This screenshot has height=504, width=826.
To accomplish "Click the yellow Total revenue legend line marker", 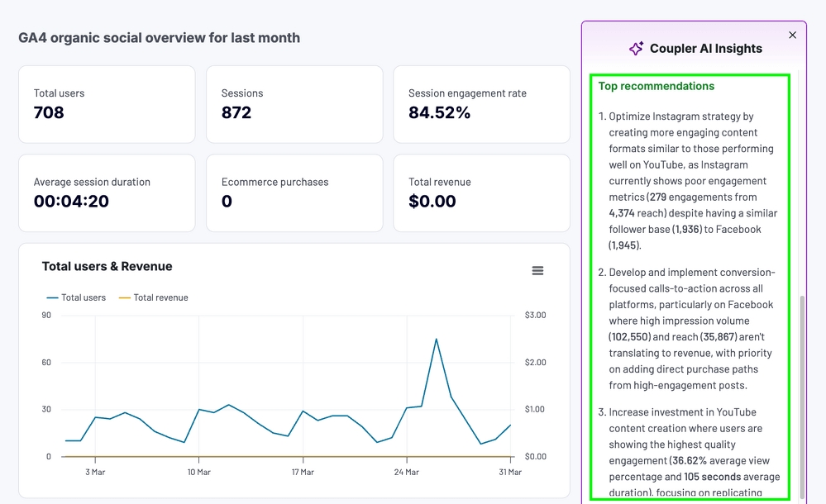I will [x=126, y=297].
